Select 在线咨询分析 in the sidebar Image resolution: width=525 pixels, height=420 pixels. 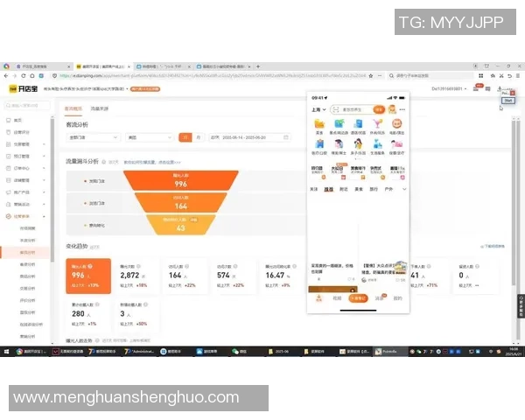(31, 325)
